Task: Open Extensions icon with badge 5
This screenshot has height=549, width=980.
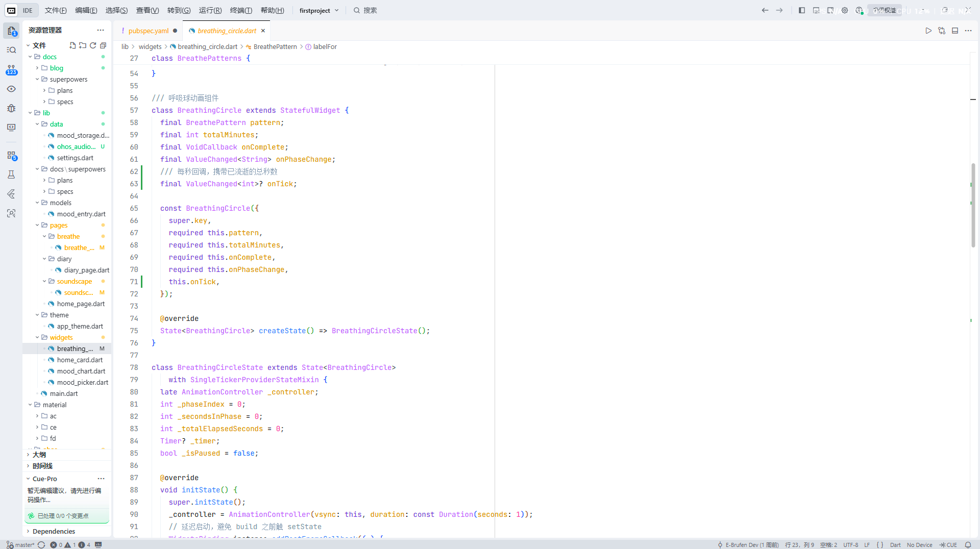Action: click(11, 156)
